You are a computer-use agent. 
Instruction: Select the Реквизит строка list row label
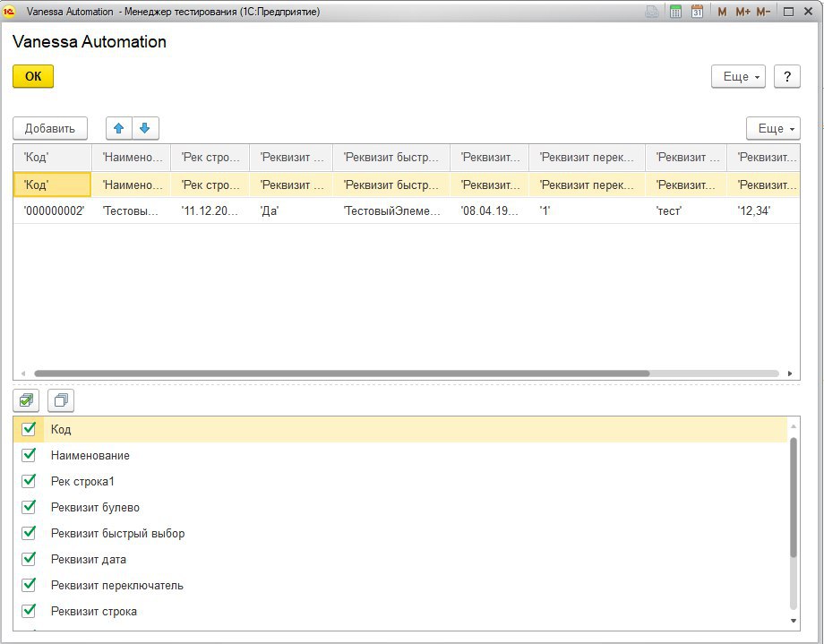coord(93,612)
